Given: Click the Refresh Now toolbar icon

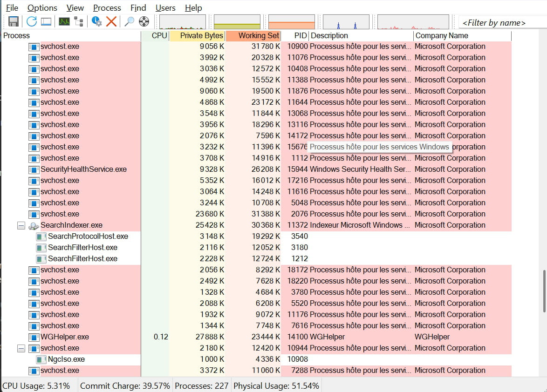Looking at the screenshot, I should pos(31,21).
